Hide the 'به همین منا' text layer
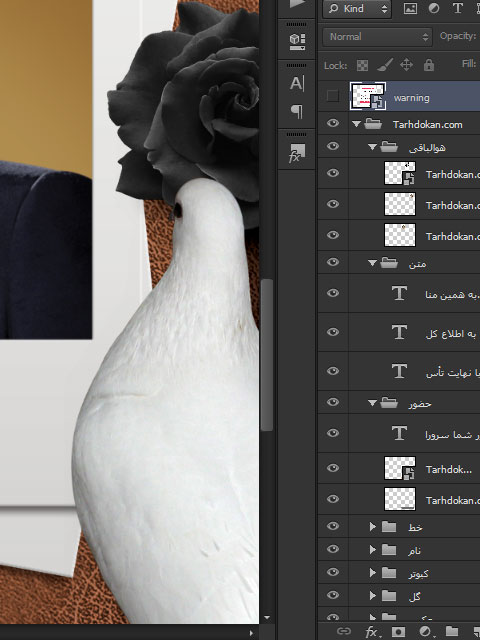Viewport: 480px width, 640px height. 333,293
